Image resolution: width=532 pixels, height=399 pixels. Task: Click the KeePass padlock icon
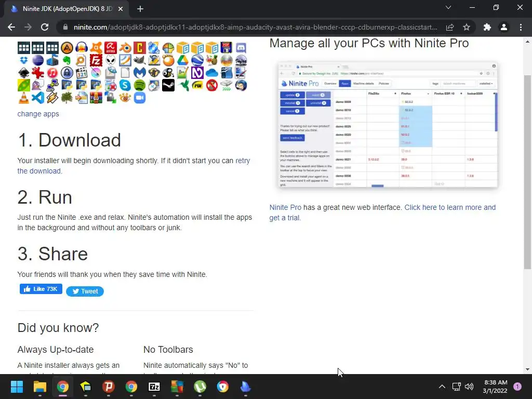(x=67, y=73)
